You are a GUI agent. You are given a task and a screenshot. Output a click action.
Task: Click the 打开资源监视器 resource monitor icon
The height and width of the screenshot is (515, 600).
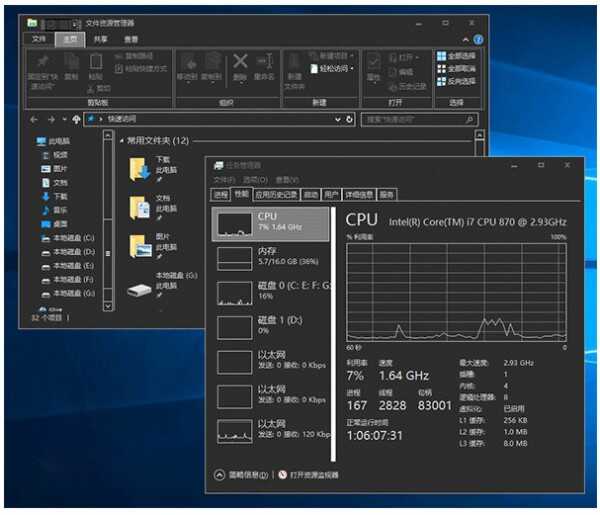(282, 474)
